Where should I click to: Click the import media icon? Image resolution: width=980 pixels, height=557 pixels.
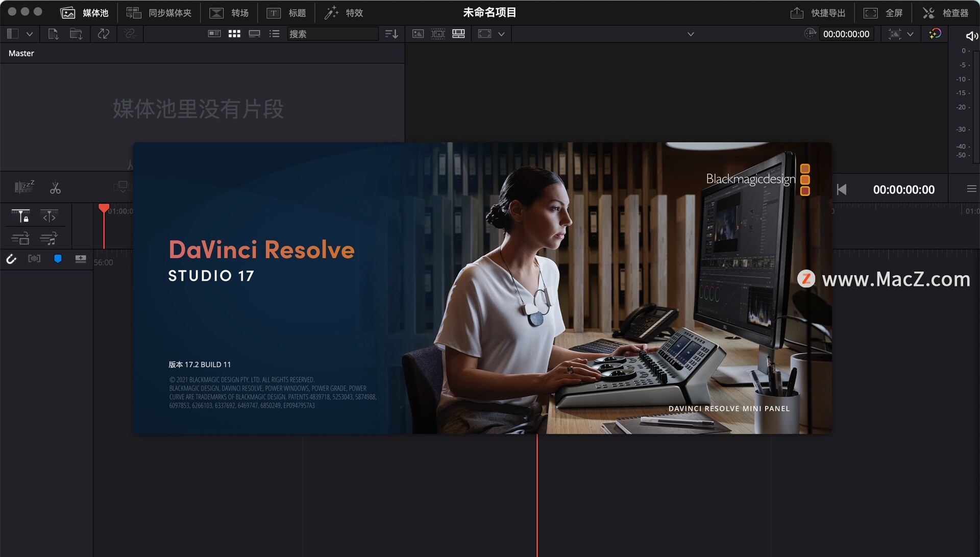[53, 34]
